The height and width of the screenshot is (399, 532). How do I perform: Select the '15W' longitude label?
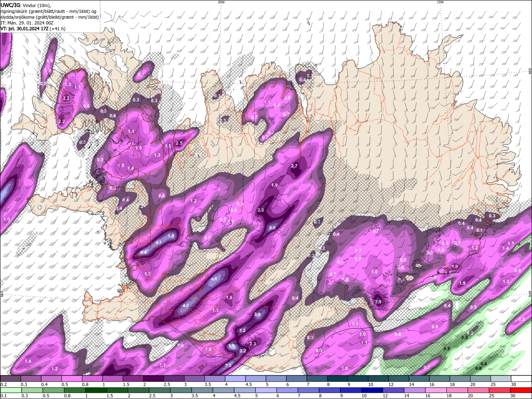click(440, 2)
